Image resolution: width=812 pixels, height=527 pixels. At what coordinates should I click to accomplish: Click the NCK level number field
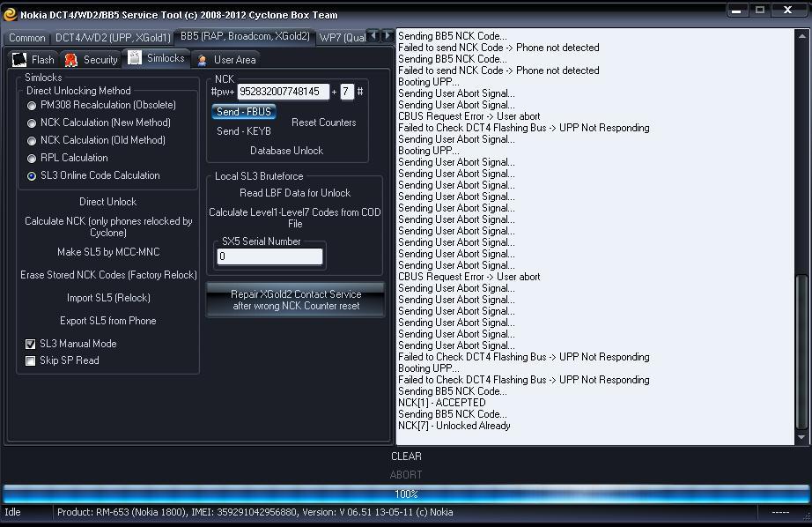pos(347,92)
